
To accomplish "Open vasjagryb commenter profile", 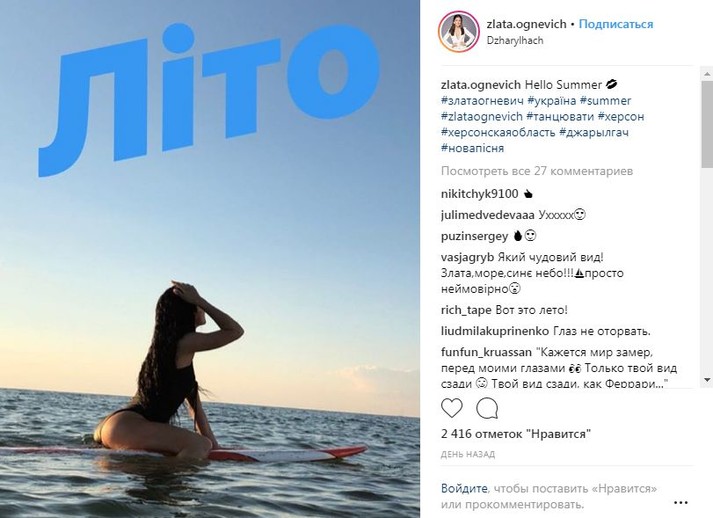I will click(467, 257).
